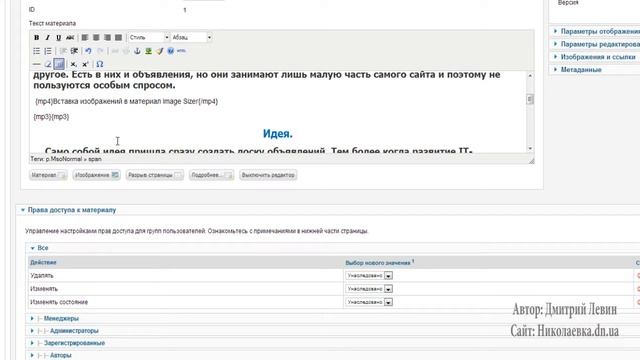Open the Изменять состояние permission dropdown

pyautogui.click(x=369, y=302)
